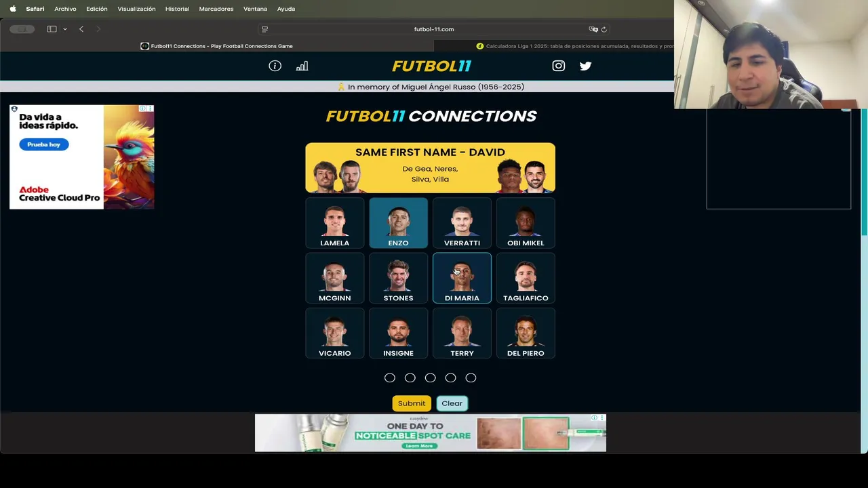Select the Obi Mikel player card
The width and height of the screenshot is (868, 488).
pos(526,223)
